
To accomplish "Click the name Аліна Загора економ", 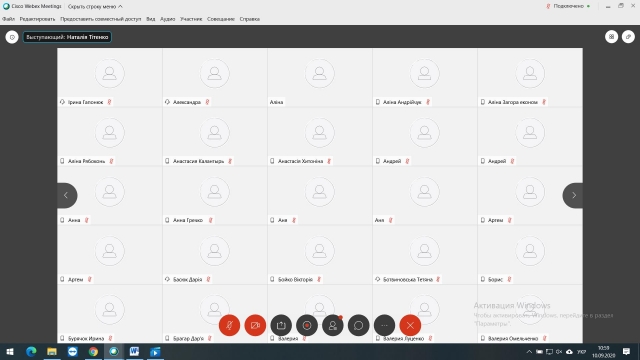I will pyautogui.click(x=513, y=102).
